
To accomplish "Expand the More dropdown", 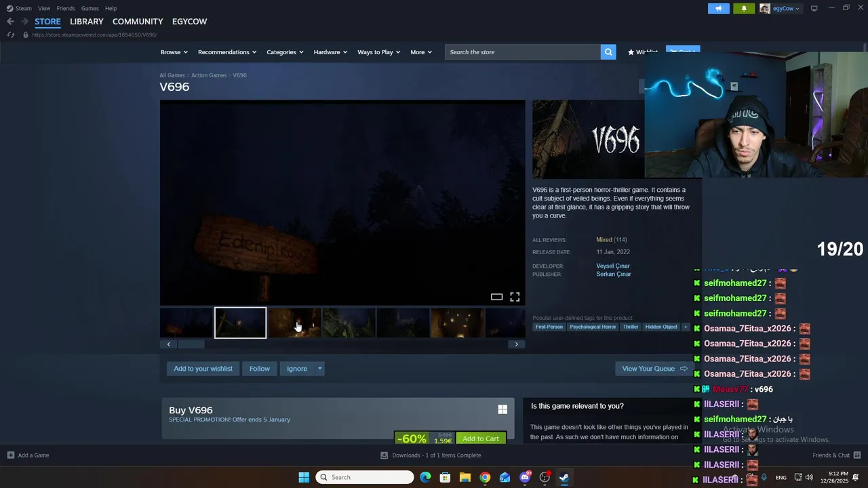I will click(421, 52).
